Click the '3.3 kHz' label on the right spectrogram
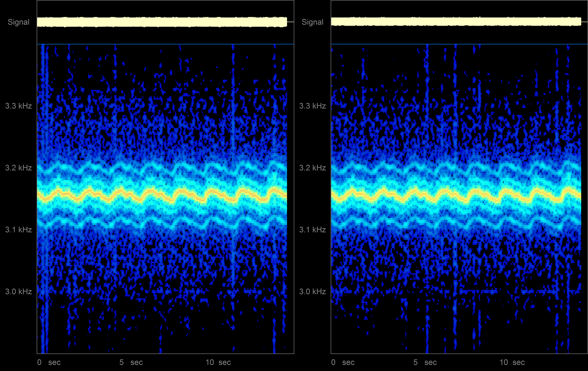The height and width of the screenshot is (371, 588). click(313, 106)
